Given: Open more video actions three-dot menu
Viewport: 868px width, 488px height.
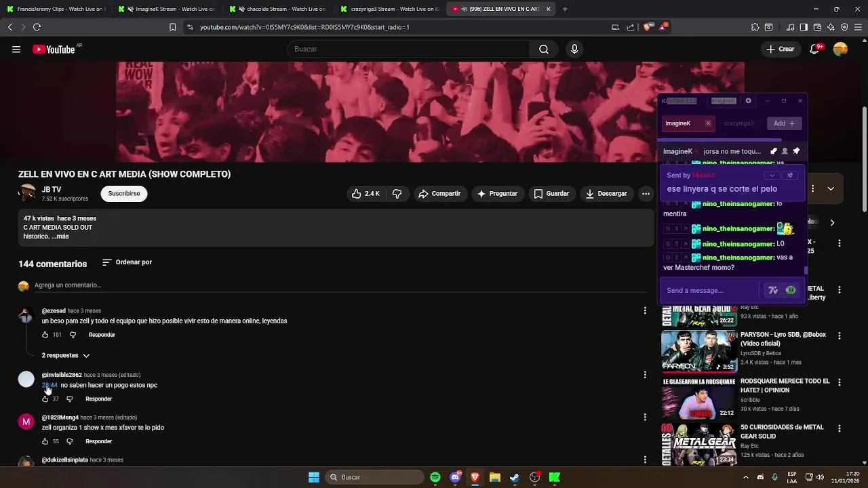Looking at the screenshot, I should pos(646,194).
